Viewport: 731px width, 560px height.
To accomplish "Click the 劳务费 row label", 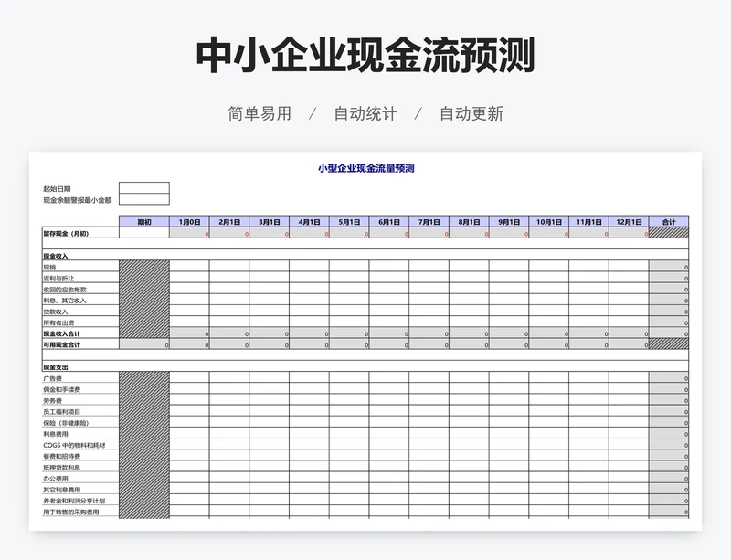I will 52,400.
